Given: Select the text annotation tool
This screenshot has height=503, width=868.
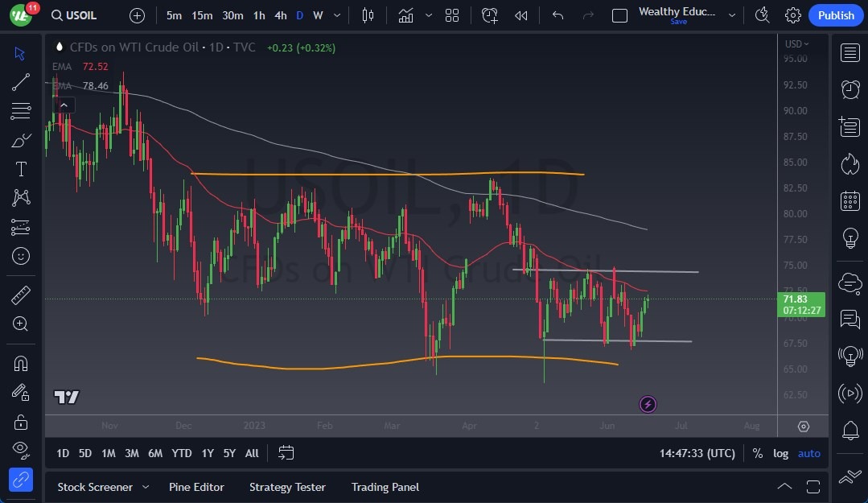Looking at the screenshot, I should tap(21, 169).
